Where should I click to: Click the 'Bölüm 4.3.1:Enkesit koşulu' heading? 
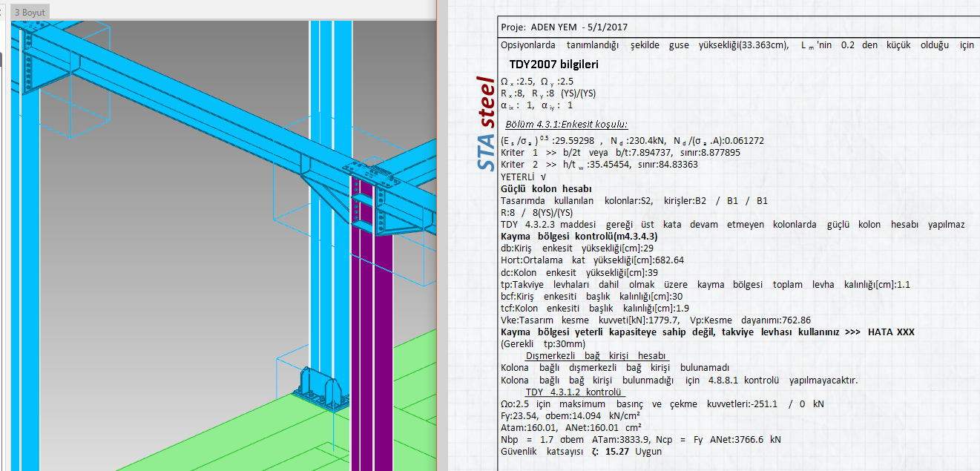click(566, 124)
